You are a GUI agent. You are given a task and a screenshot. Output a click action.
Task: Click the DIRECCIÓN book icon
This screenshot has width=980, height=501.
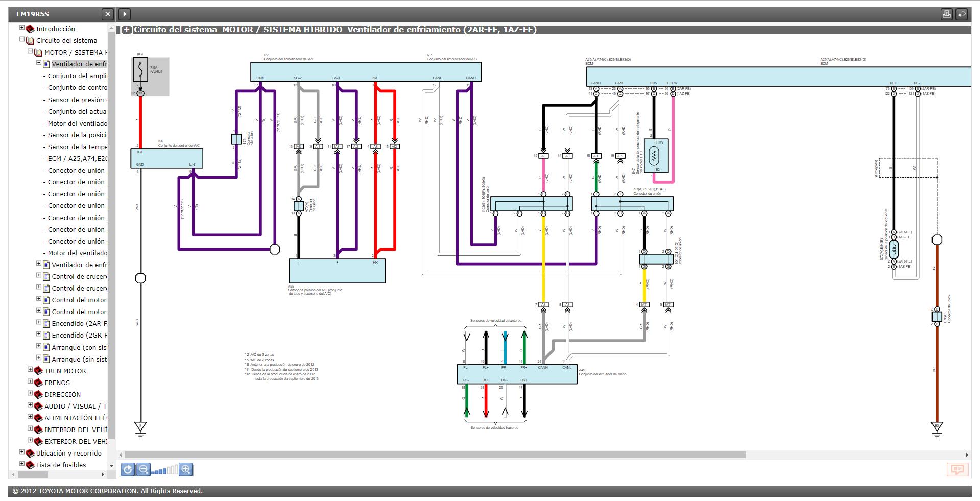(38, 394)
